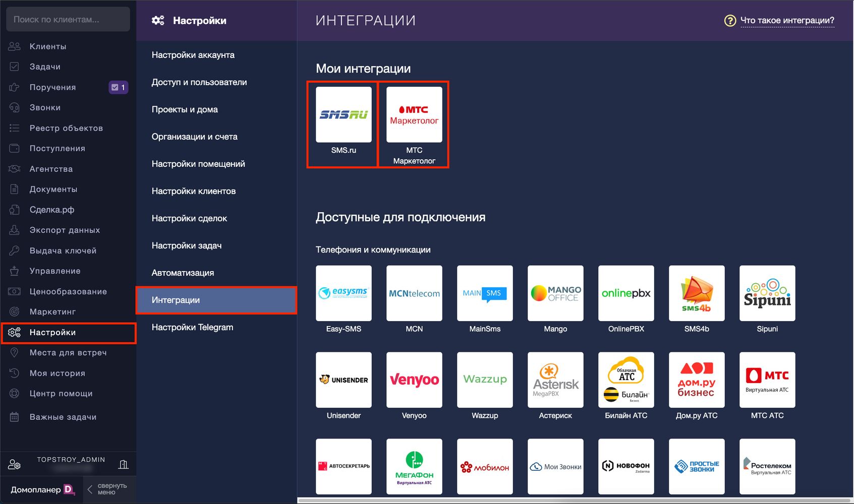Click the OnlinePBX integration logo
This screenshot has width=854, height=504.
(626, 293)
